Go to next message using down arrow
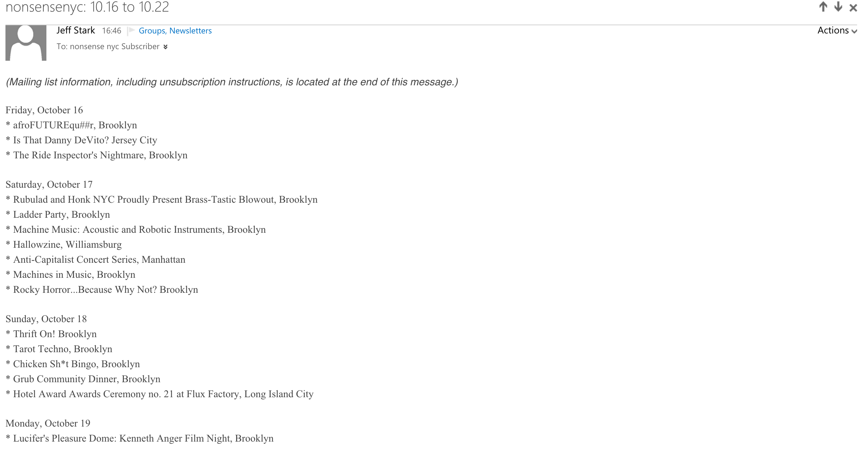This screenshot has width=868, height=460. pyautogui.click(x=838, y=7)
